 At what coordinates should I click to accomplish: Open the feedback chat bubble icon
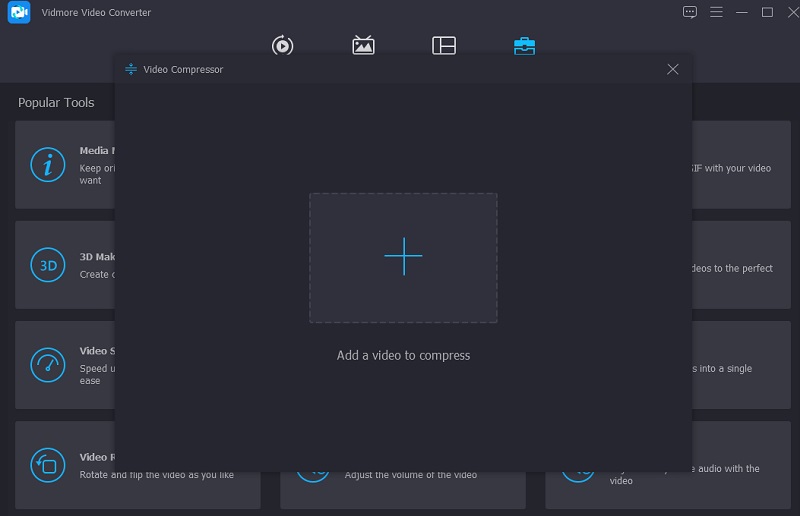[690, 12]
